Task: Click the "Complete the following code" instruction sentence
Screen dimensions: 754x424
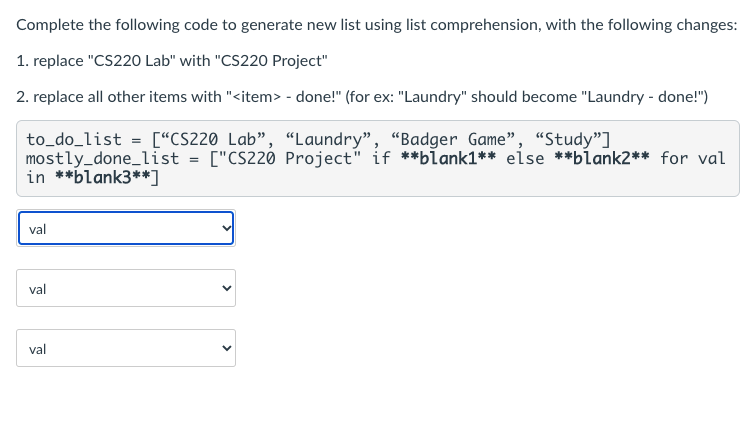Action: pos(377,25)
